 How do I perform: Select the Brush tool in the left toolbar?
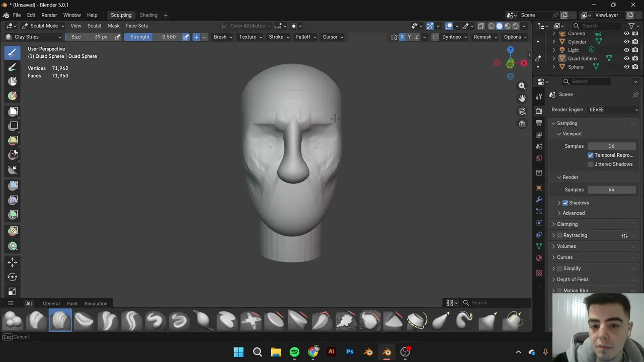[13, 52]
